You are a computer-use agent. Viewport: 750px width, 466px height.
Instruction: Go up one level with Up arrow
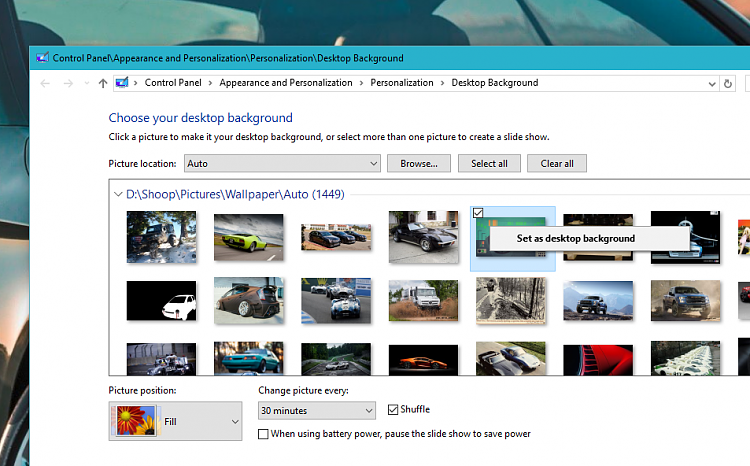click(103, 83)
